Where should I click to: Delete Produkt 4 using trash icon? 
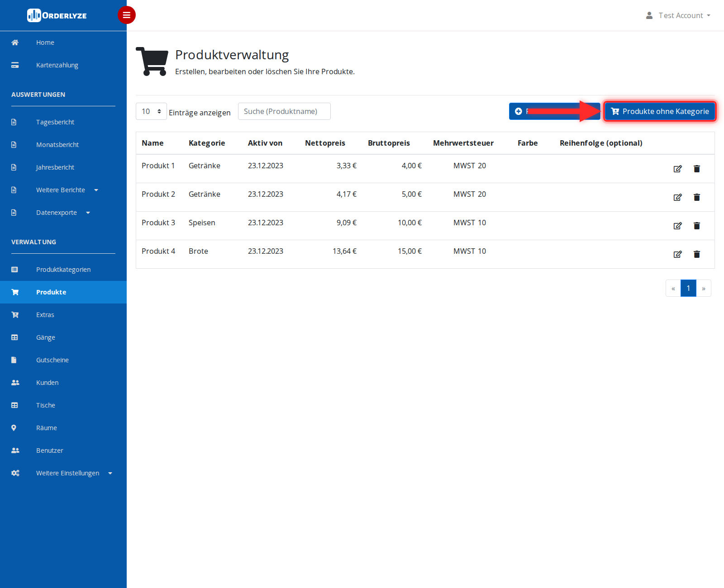(697, 254)
